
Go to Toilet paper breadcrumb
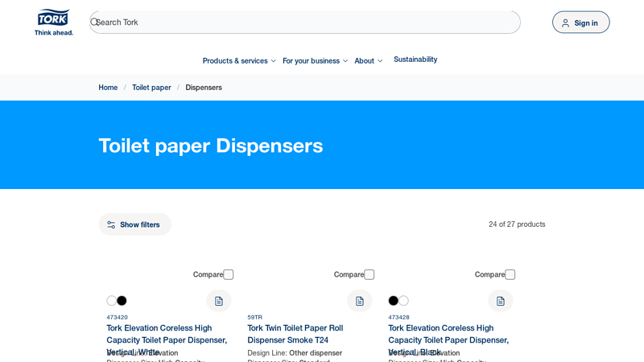pos(151,88)
